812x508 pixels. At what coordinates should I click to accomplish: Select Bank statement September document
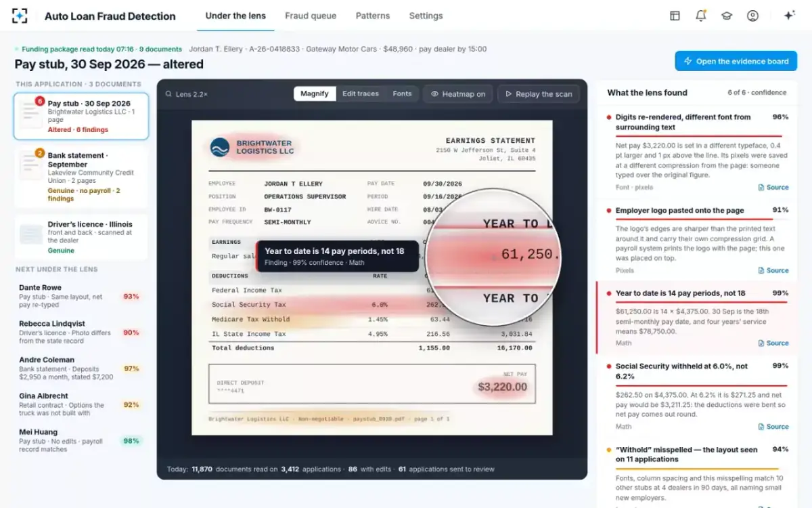pyautogui.click(x=81, y=176)
